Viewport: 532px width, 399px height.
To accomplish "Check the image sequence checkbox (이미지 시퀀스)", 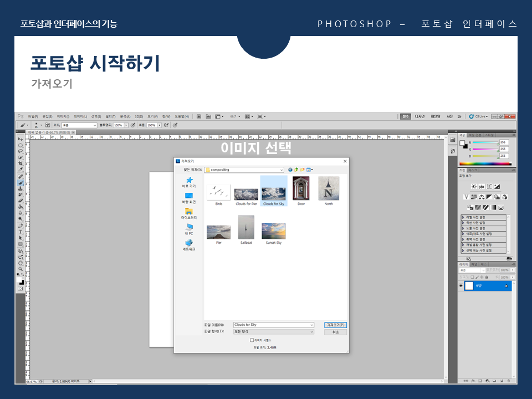I will coord(252,340).
